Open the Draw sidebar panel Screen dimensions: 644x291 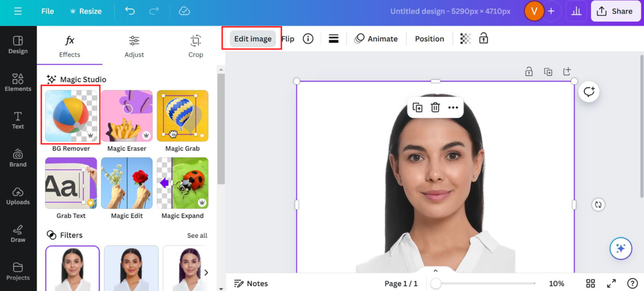18,233
